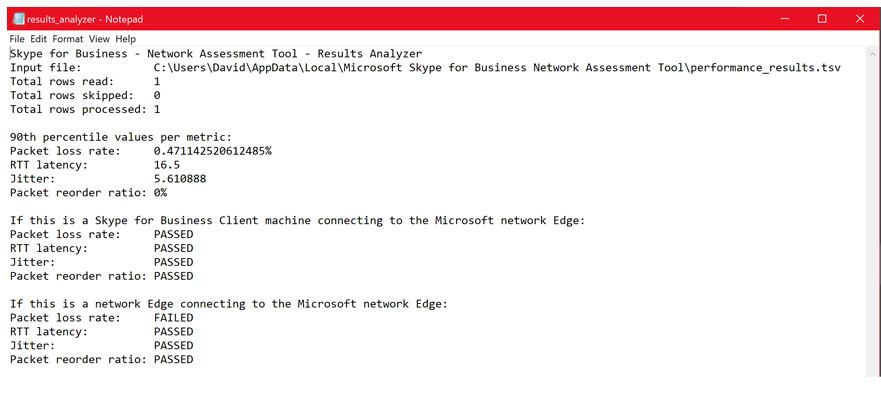Open the Format menu
Screen dimensions: 881x394
[68, 39]
